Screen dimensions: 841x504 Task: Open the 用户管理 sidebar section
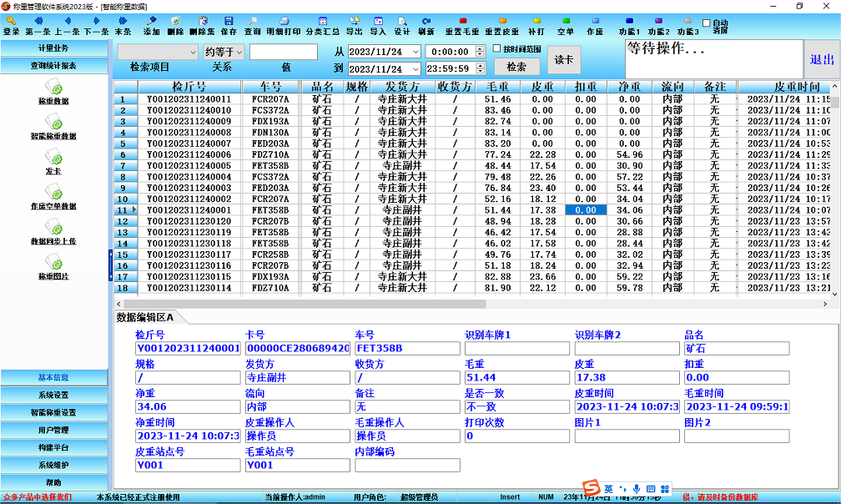(x=53, y=430)
